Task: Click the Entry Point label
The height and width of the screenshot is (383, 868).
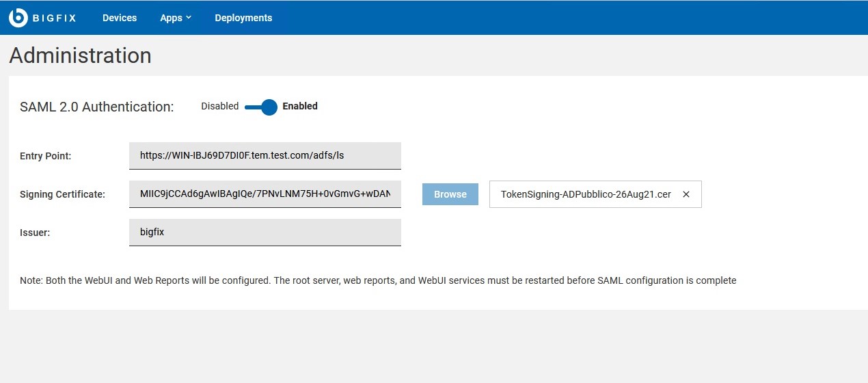Action: (x=46, y=156)
